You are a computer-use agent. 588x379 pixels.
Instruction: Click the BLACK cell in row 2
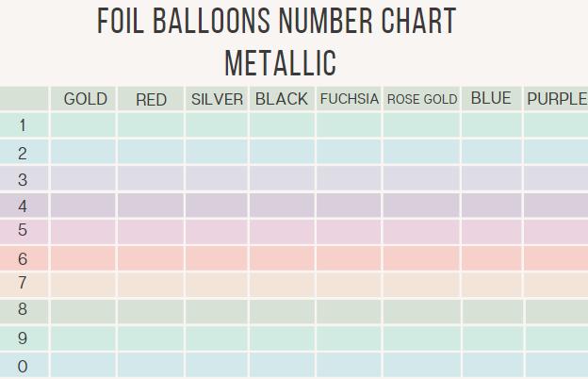click(x=282, y=152)
